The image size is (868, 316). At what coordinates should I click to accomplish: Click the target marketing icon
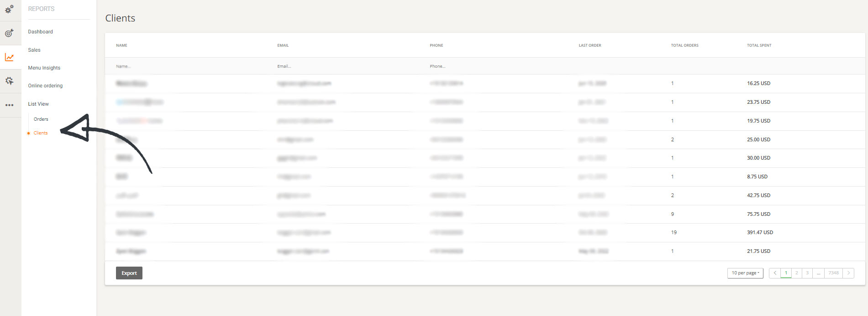(9, 33)
